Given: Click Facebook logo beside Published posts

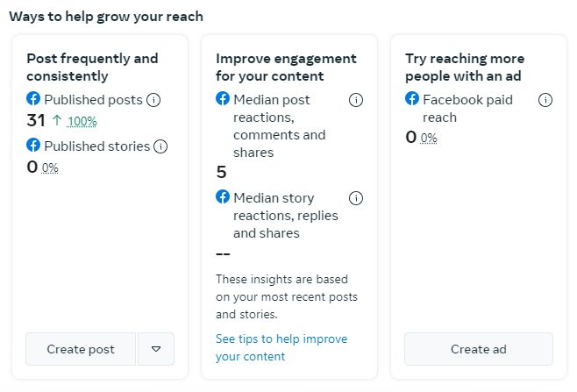Looking at the screenshot, I should (33, 99).
